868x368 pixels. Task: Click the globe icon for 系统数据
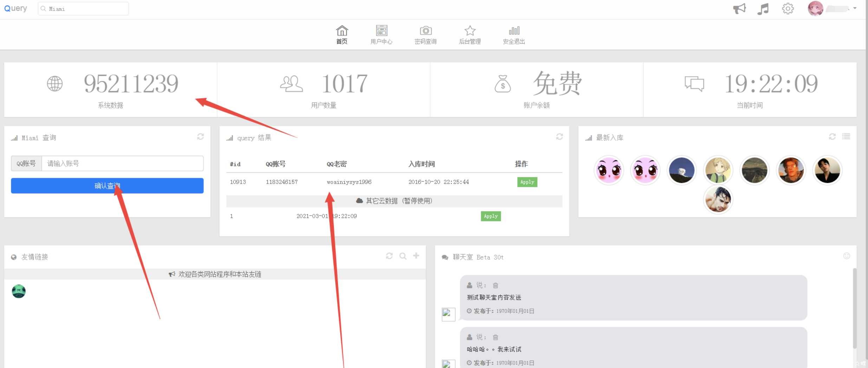(x=55, y=84)
